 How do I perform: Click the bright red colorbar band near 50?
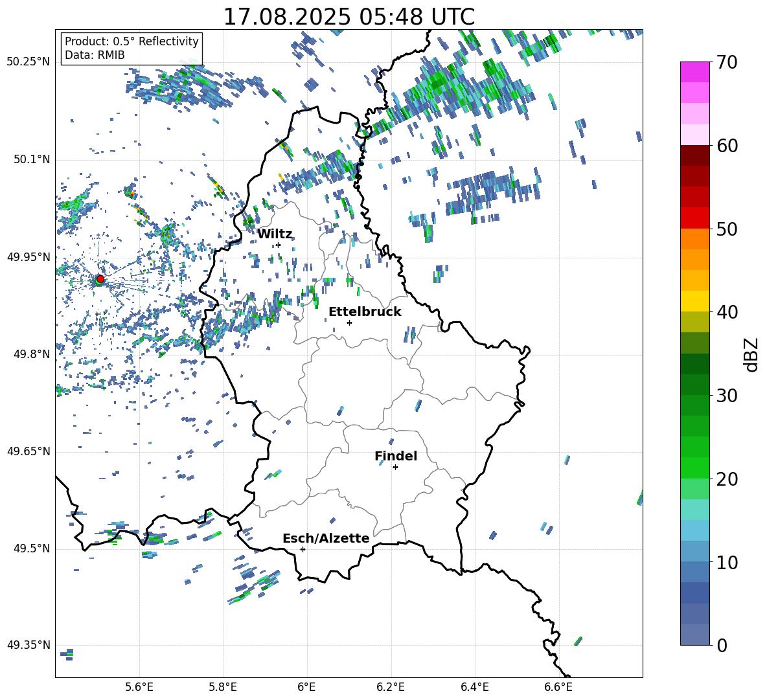694,218
